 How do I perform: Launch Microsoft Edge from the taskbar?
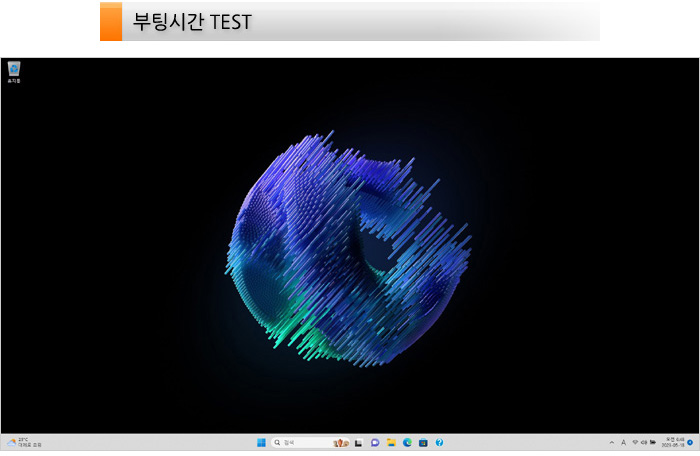[x=407, y=443]
